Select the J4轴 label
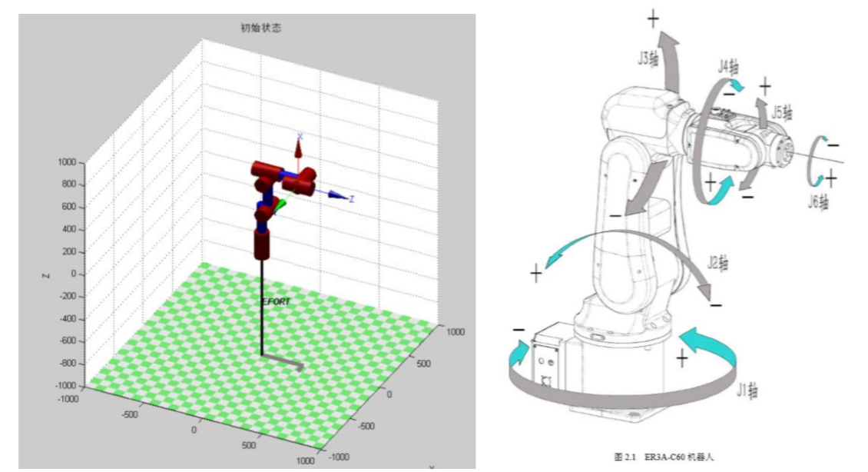Image resolution: width=868 pixels, height=472 pixels. click(x=728, y=66)
